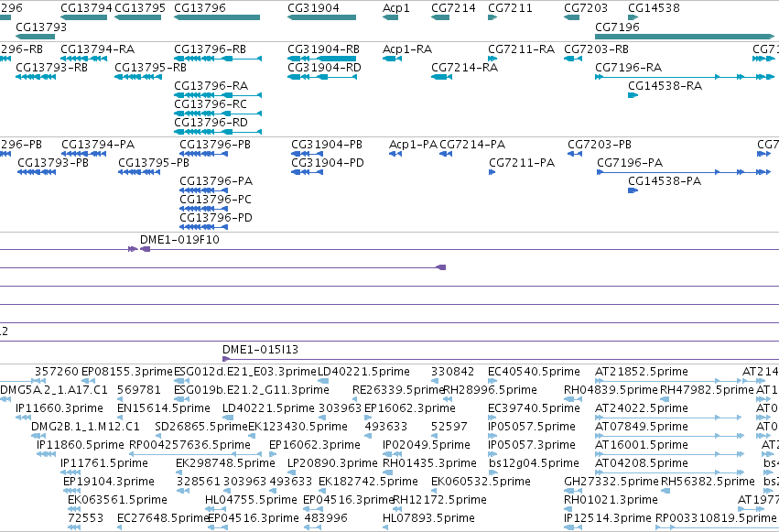This screenshot has width=779, height=532.
Task: Select the DME1-019F10 clone label
Action: pos(179,240)
